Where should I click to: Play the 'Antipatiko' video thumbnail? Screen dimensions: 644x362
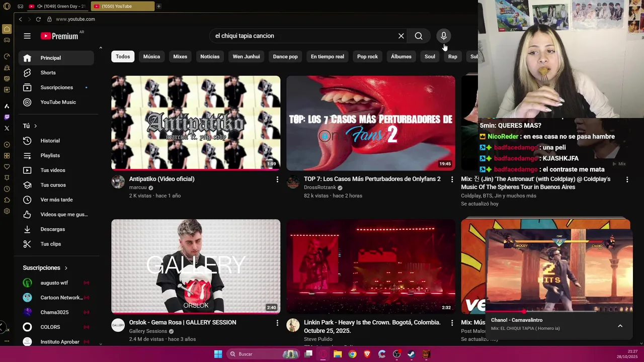pyautogui.click(x=196, y=123)
